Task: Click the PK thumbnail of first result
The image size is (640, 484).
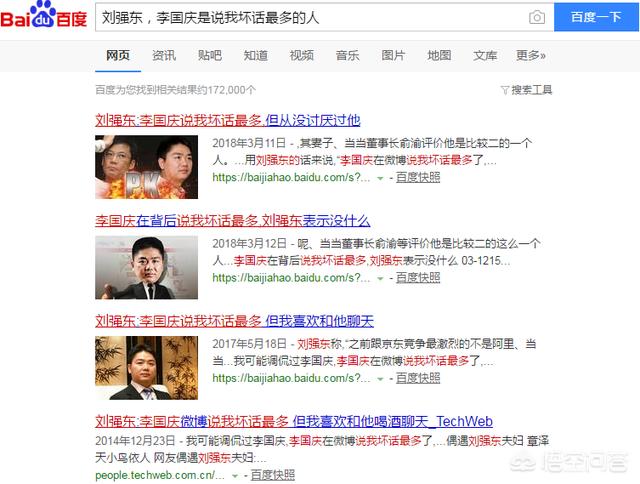Action: pyautogui.click(x=147, y=167)
